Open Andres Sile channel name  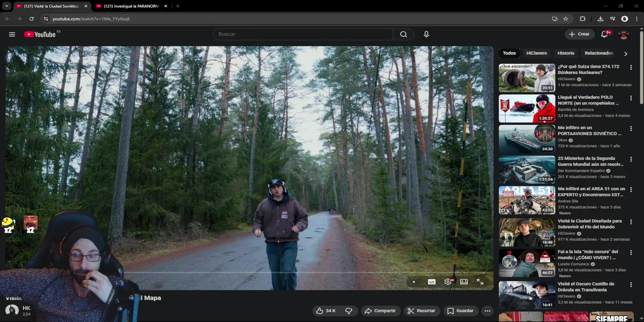568,201
